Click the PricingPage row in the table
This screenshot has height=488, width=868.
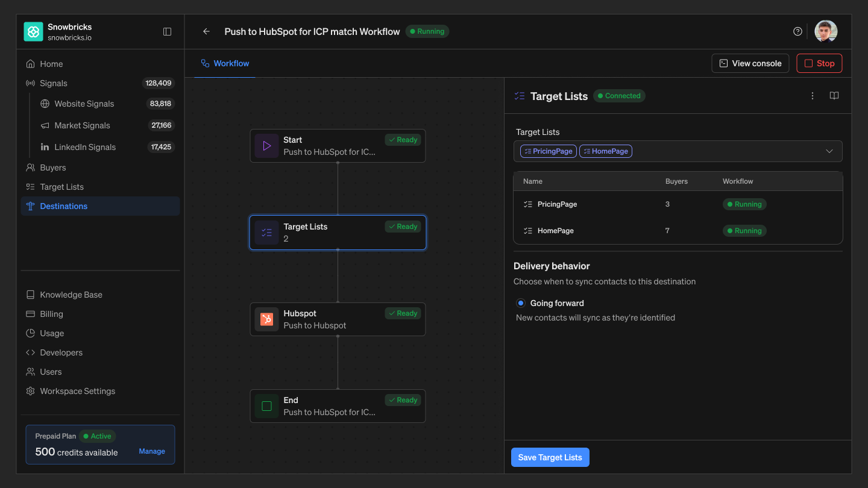[678, 204]
